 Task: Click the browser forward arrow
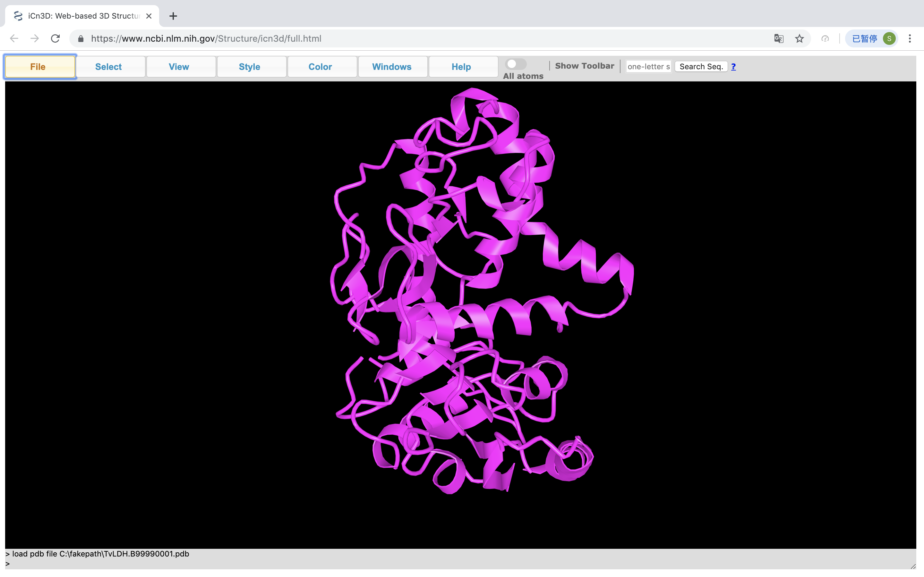[35, 38]
